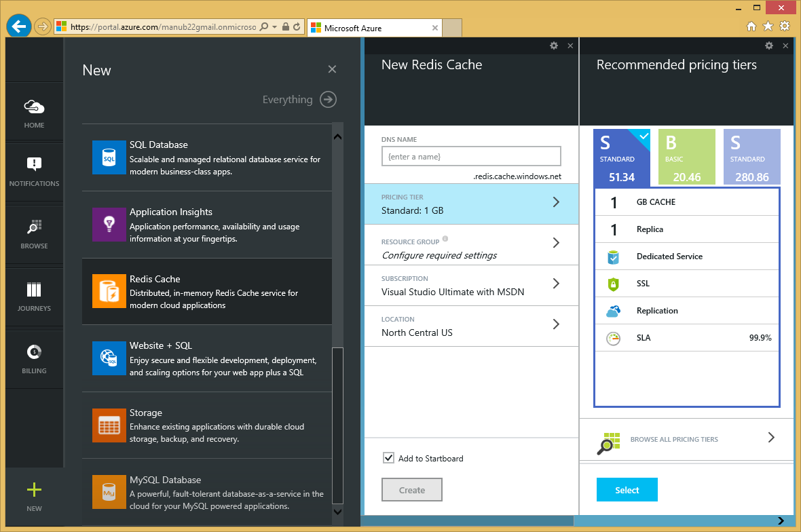Click the browser forward arrow button
The image size is (801, 532).
coord(42,26)
